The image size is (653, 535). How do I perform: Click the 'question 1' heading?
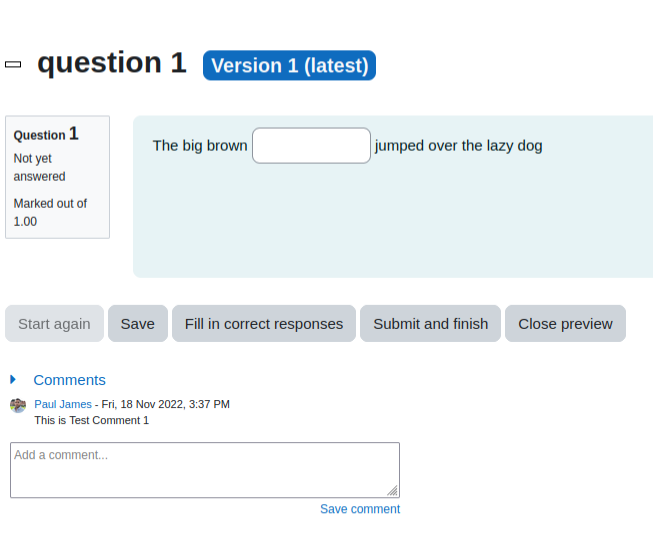112,63
